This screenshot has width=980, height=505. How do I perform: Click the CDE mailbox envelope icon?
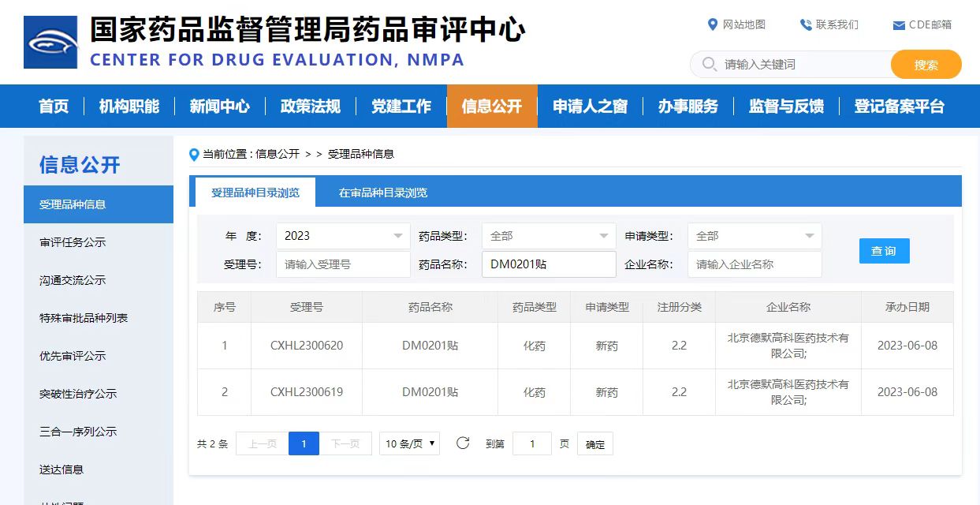point(898,25)
